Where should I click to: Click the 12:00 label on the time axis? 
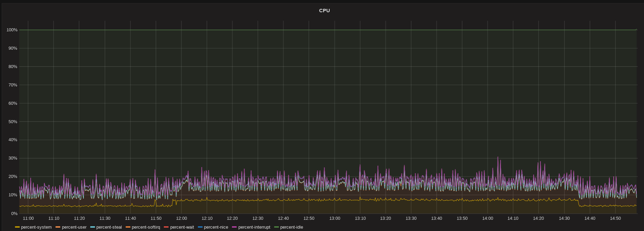(x=182, y=218)
